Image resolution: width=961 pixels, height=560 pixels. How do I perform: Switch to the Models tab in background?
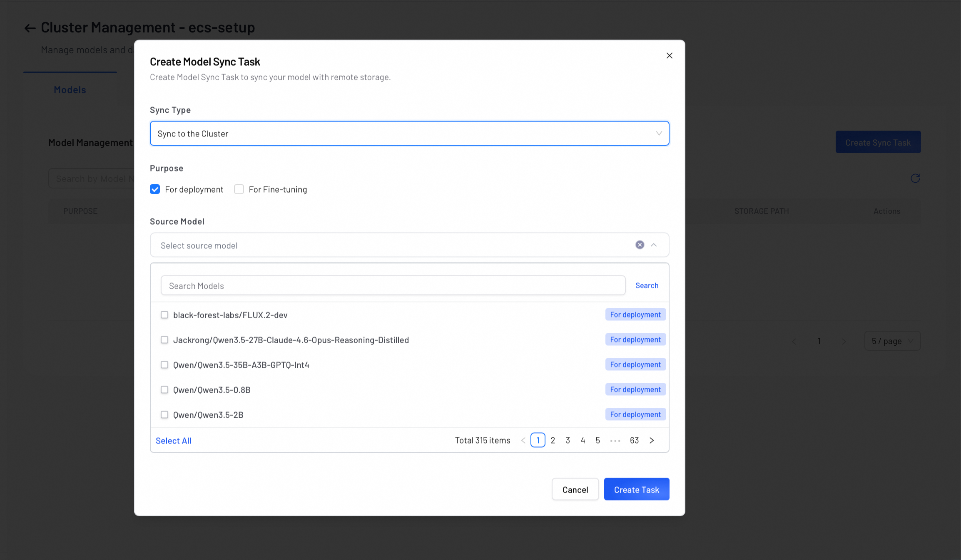point(70,90)
